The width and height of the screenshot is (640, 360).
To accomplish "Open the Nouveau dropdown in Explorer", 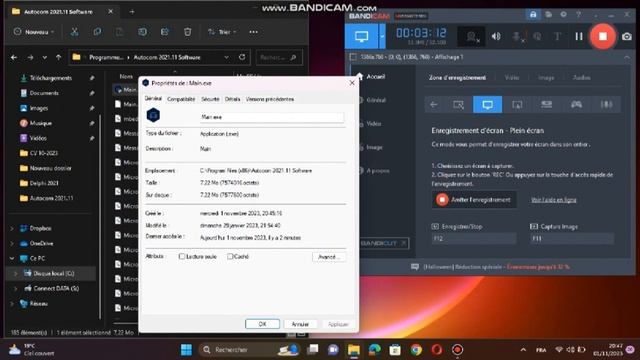I will [x=34, y=32].
